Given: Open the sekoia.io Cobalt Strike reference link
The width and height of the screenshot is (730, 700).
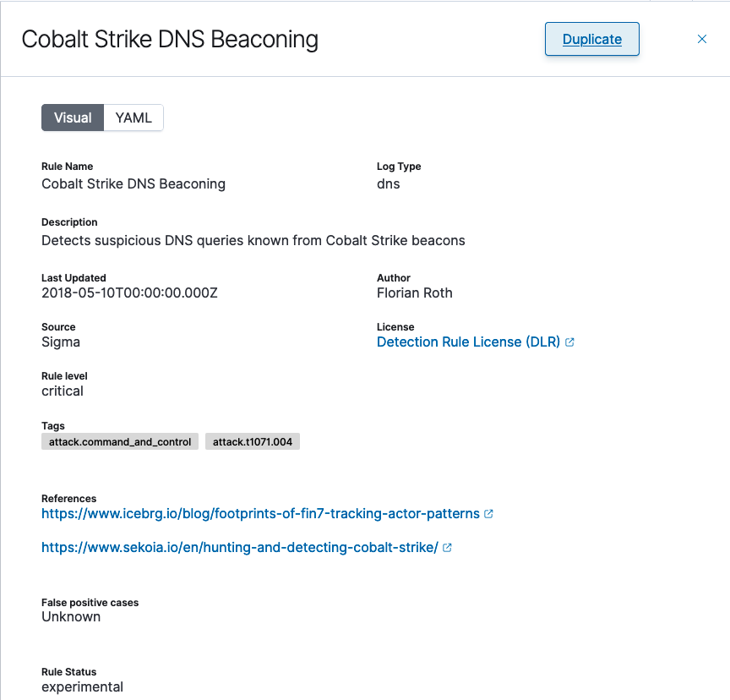Looking at the screenshot, I should pos(239,548).
